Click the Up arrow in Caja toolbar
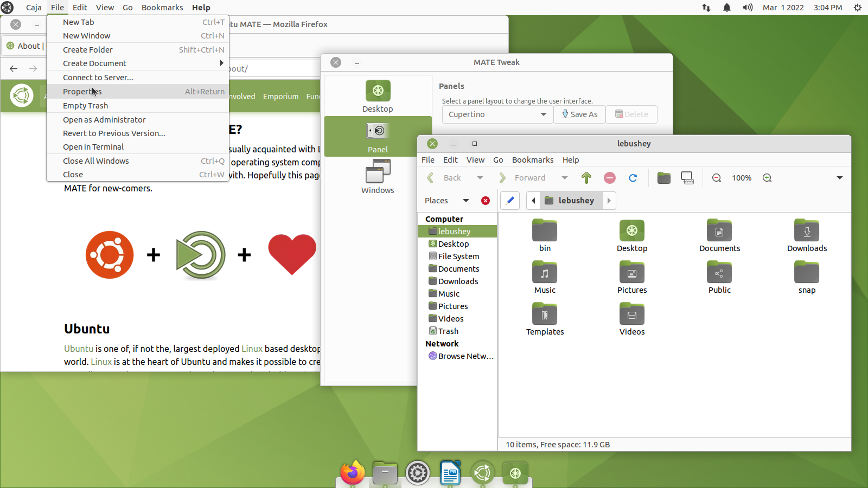The width and height of the screenshot is (868, 488). point(586,178)
